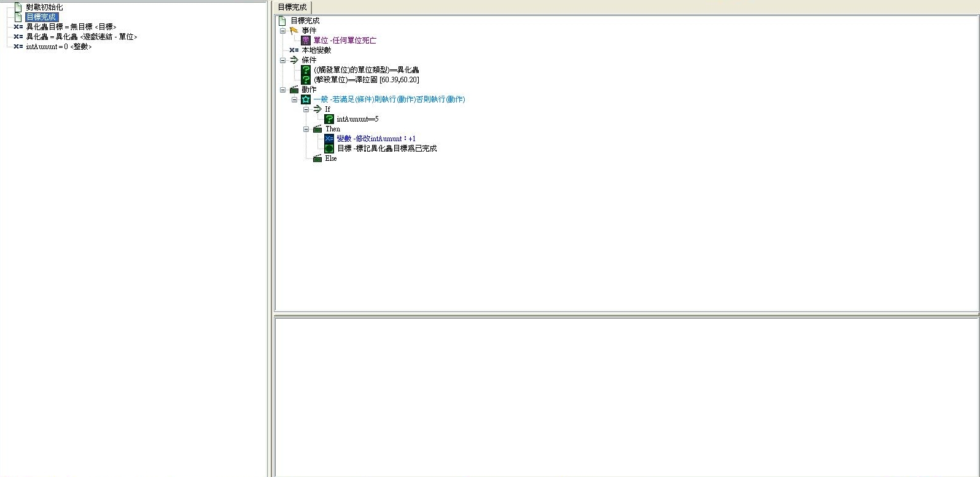The width and height of the screenshot is (980, 477).
Task: Collapse the 事件 node
Action: (282, 31)
